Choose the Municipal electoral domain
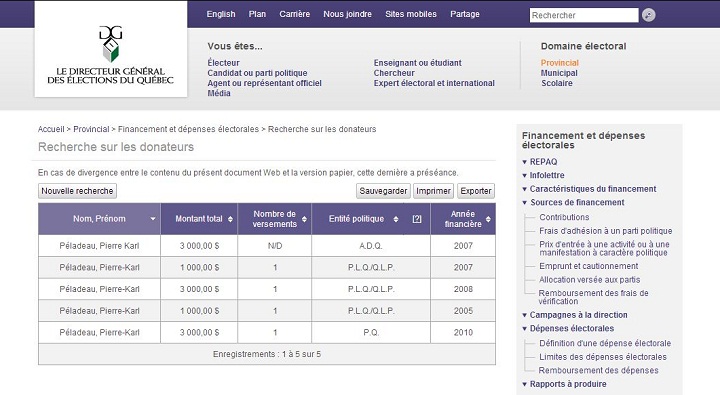720x395 pixels. [x=559, y=73]
